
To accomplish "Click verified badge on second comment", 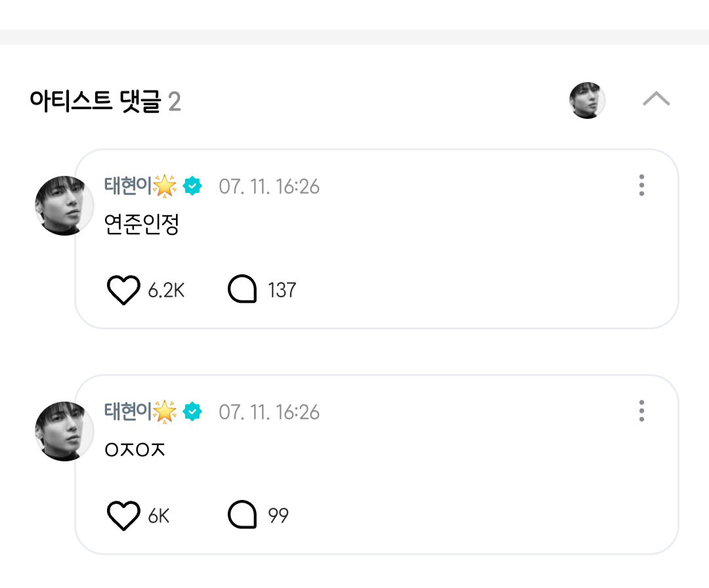I will point(192,411).
